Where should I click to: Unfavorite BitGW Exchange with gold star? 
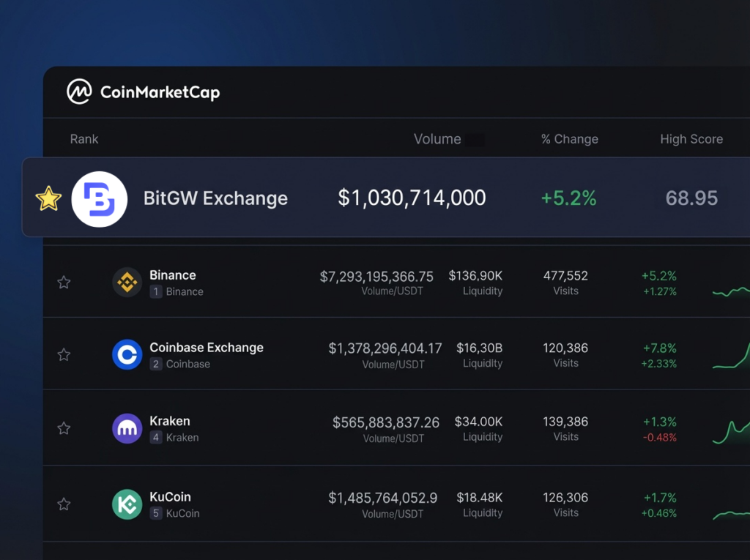48,198
